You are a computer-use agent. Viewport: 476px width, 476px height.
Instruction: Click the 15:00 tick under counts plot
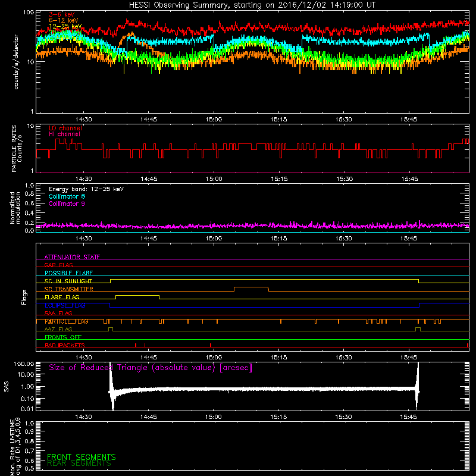pyautogui.click(x=214, y=120)
